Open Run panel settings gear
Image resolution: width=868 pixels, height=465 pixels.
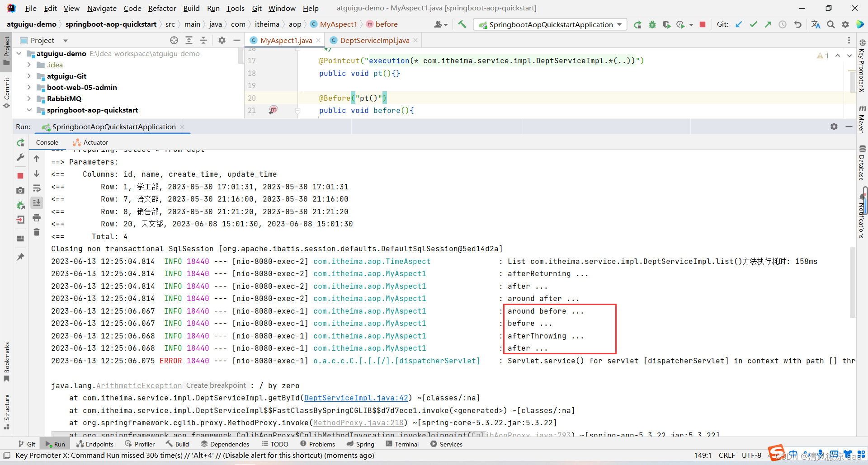click(x=834, y=127)
